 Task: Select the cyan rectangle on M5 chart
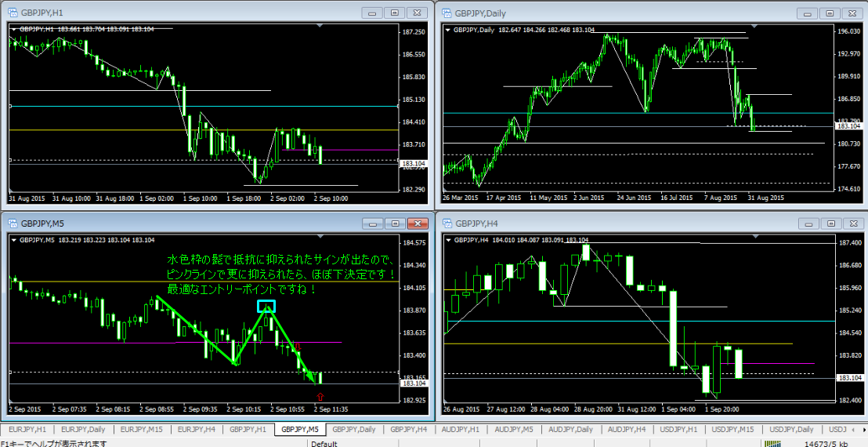(x=266, y=306)
